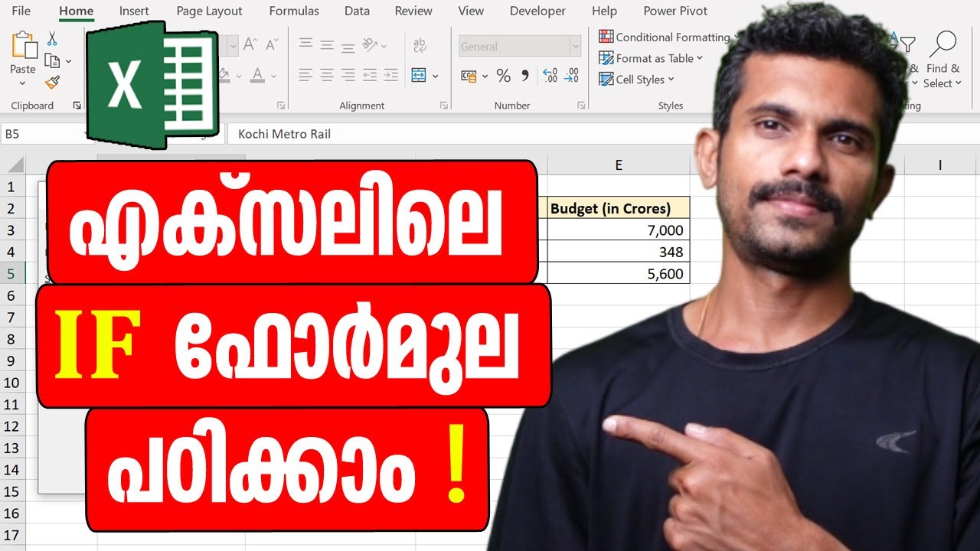980x551 pixels.
Task: Open the View tab
Action: click(471, 11)
